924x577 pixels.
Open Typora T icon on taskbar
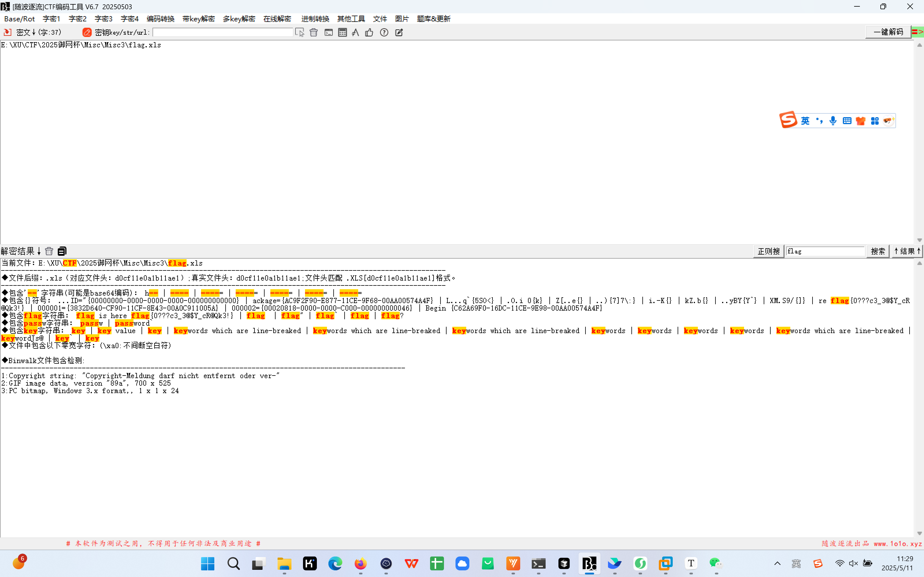coord(691,564)
